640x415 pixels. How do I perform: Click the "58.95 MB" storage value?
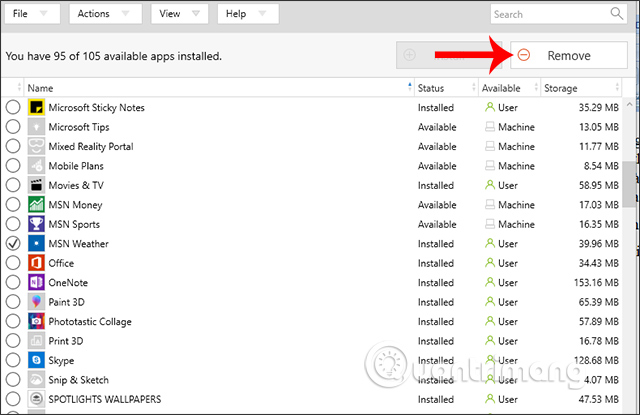tap(599, 185)
